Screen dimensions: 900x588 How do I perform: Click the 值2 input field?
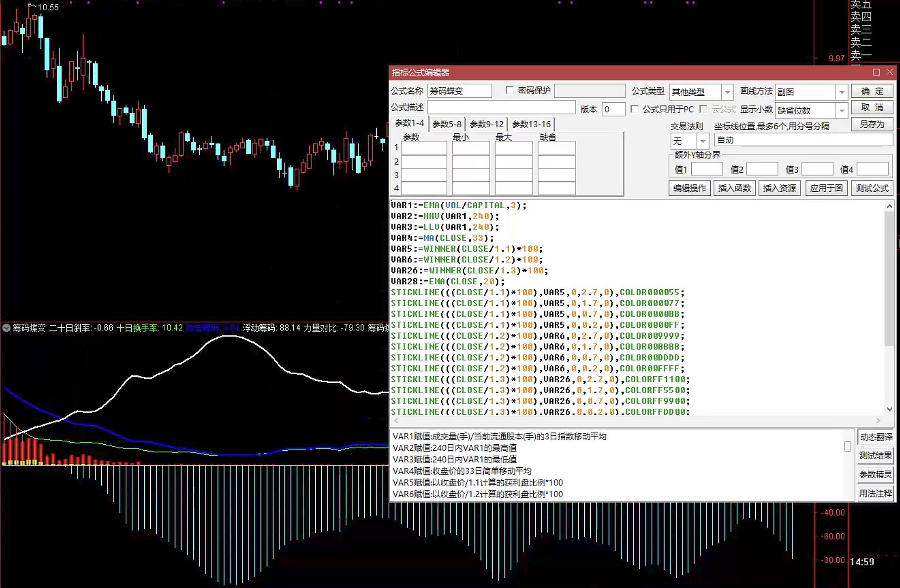point(762,169)
